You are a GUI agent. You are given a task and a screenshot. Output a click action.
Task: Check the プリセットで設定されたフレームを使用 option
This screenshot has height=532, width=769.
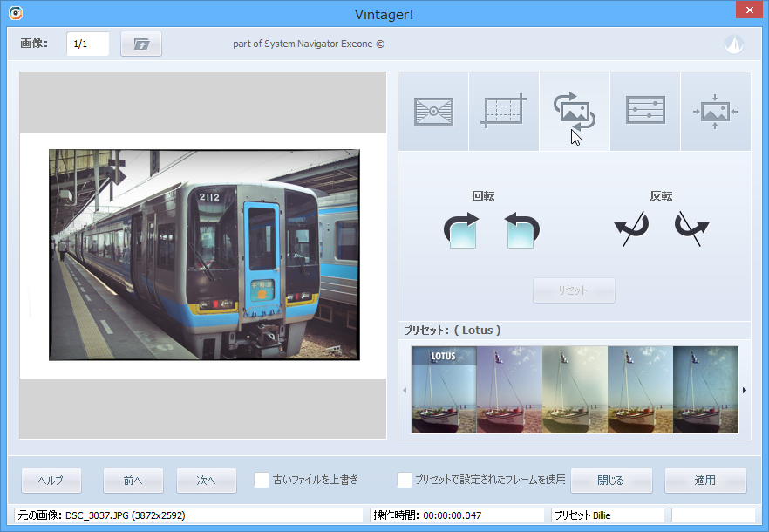(x=404, y=479)
